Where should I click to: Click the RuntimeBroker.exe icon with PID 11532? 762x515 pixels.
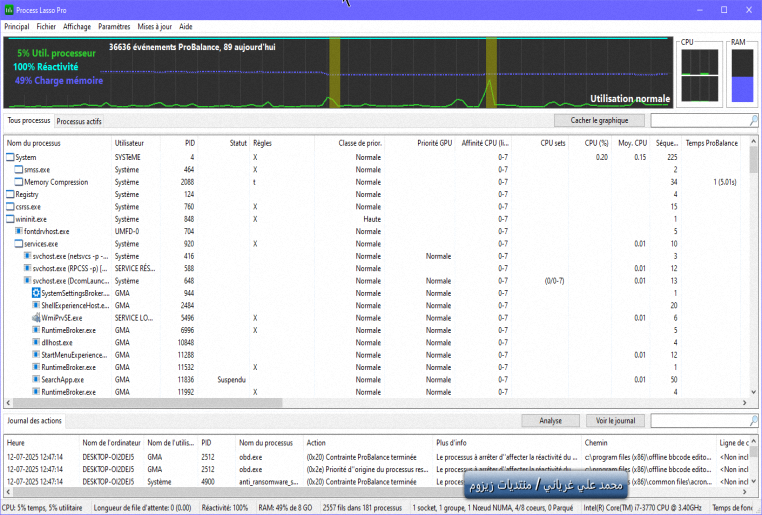[x=36, y=367]
